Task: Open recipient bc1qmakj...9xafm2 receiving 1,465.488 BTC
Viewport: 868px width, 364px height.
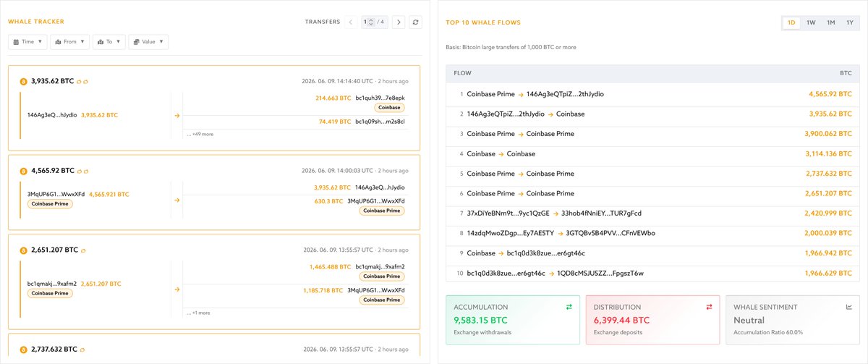Action: click(380, 266)
